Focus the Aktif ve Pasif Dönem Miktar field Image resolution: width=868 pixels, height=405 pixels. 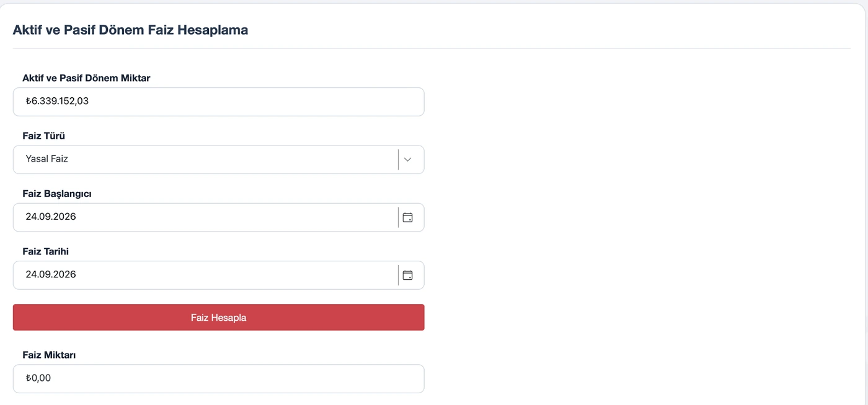(218, 102)
